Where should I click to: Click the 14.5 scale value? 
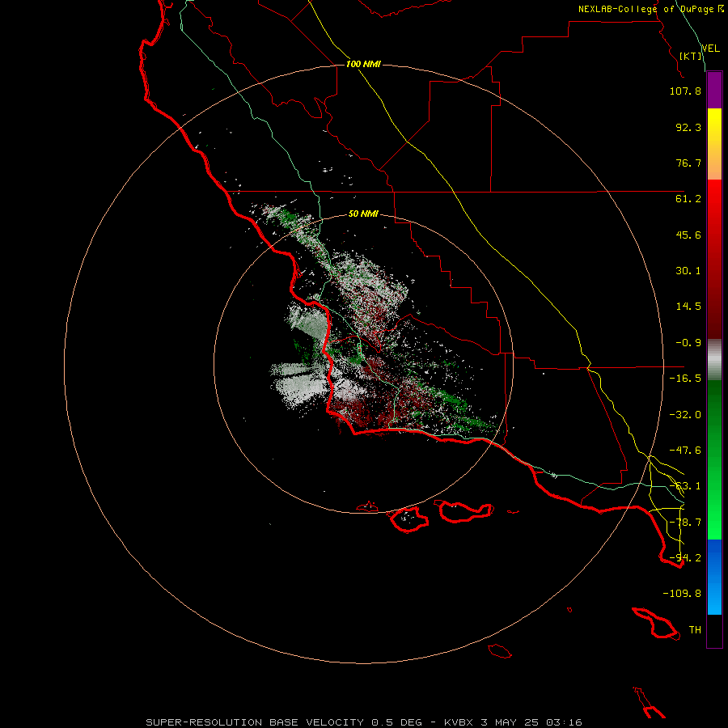[x=688, y=307]
